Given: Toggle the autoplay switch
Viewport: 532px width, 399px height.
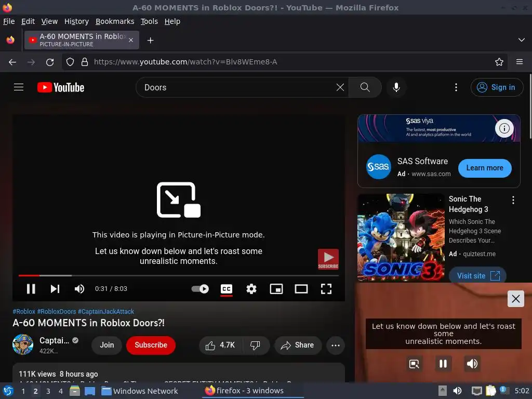Looking at the screenshot, I should point(200,289).
